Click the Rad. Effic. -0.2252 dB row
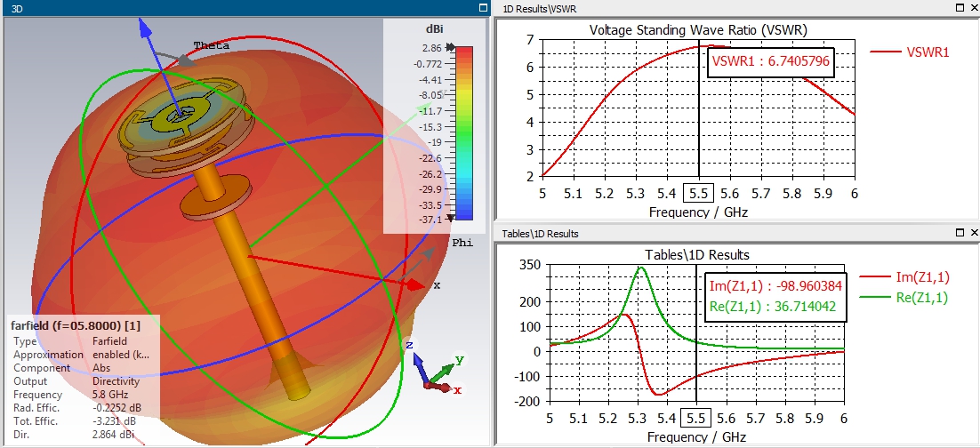This screenshot has height=448, width=980. pyautogui.click(x=80, y=408)
